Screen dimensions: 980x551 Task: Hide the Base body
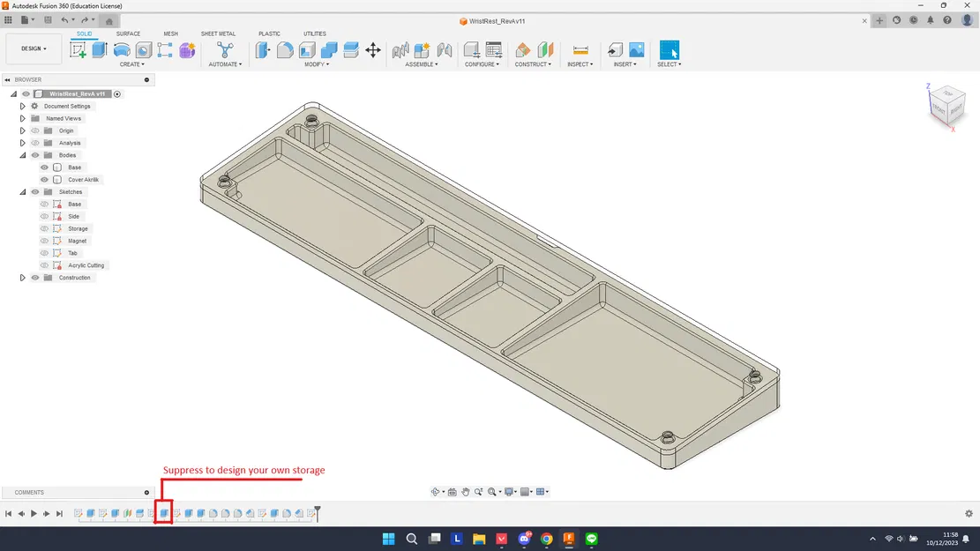pos(43,167)
